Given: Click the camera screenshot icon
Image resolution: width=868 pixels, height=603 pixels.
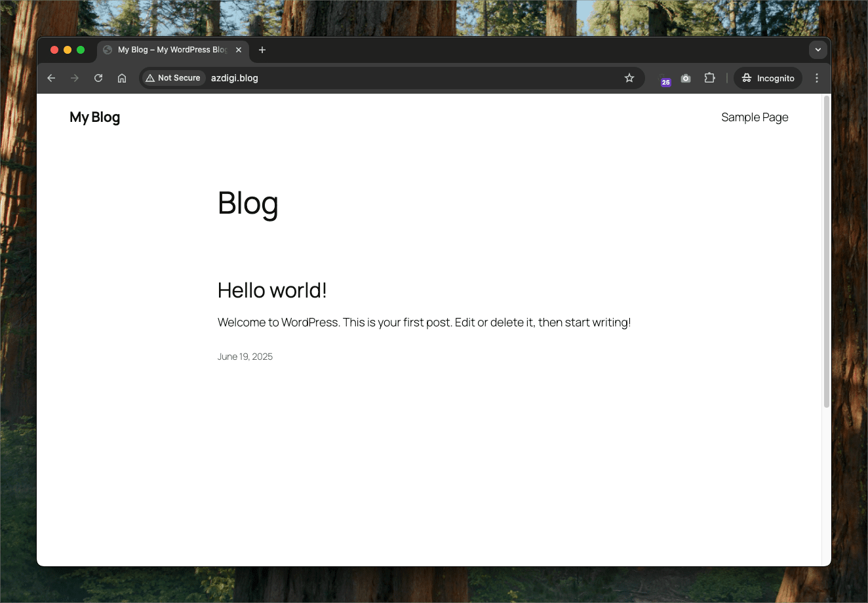Looking at the screenshot, I should (686, 78).
